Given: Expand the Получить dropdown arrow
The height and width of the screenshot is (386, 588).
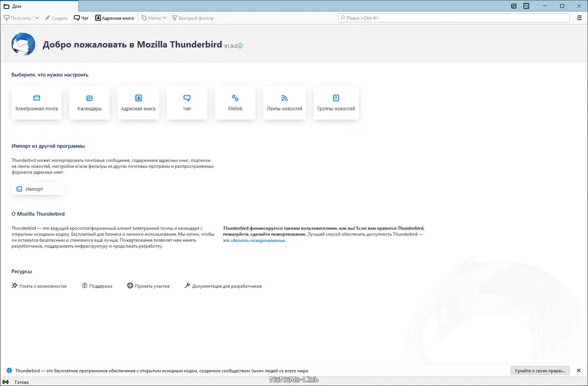Looking at the screenshot, I should pos(37,18).
